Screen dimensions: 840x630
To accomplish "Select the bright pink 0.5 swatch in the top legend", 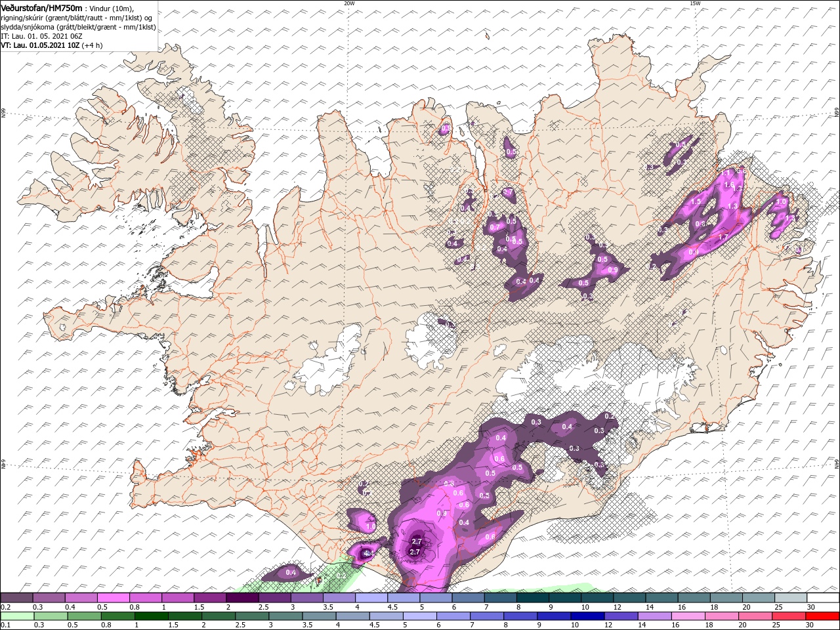I will pyautogui.click(x=113, y=598).
